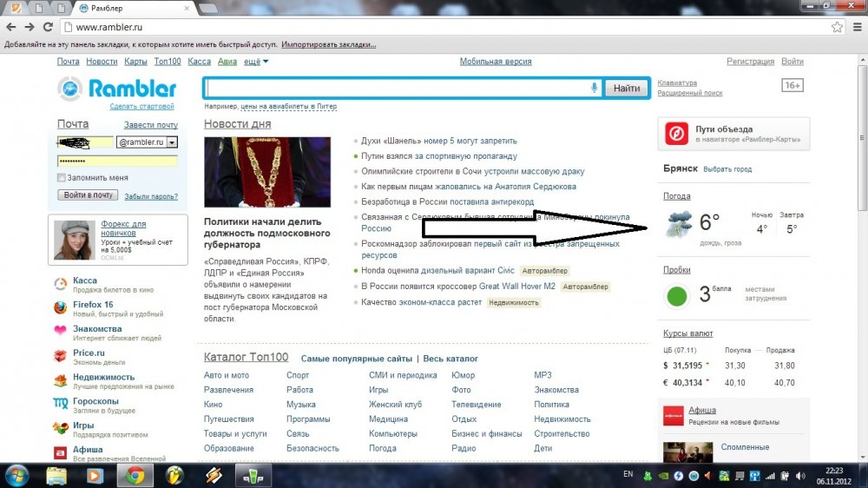This screenshot has height=488, width=868.
Task: Click the Firefox 16 sidebar icon
Action: pyautogui.click(x=61, y=308)
